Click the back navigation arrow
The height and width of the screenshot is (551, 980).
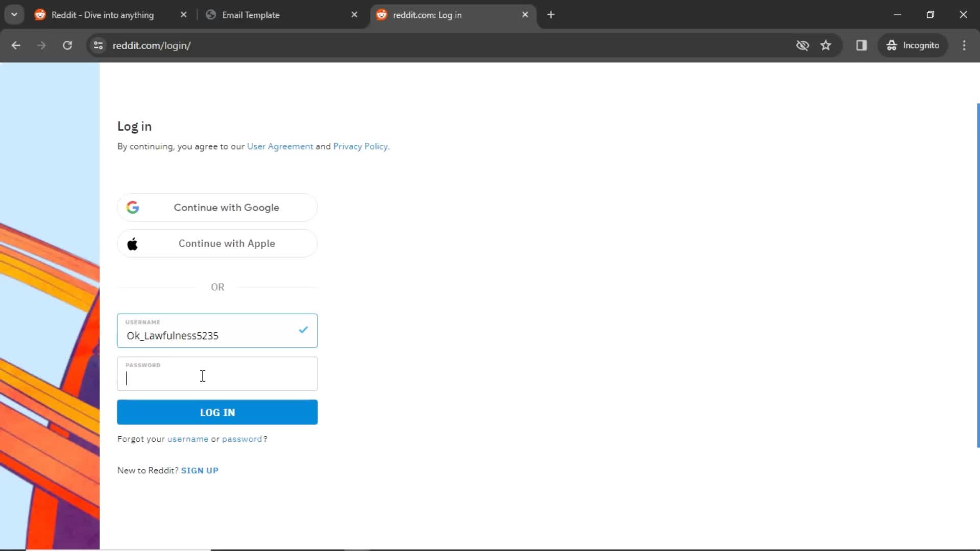[x=15, y=45]
